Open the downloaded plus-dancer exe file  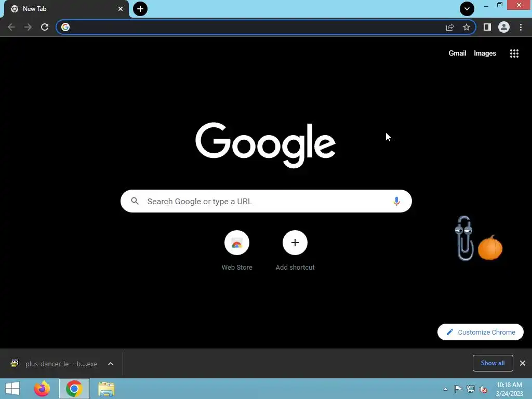[54, 364]
